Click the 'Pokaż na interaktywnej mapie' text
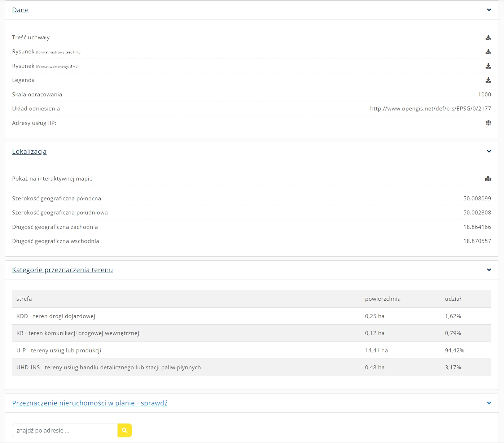Viewport: 504px width, 443px height. pos(52,179)
